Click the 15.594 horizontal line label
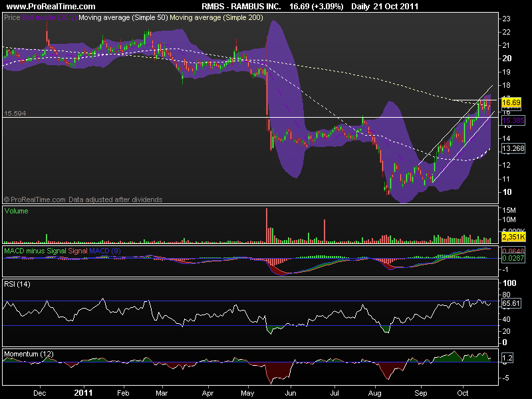Screen dimensions: 532x399 point(15,113)
